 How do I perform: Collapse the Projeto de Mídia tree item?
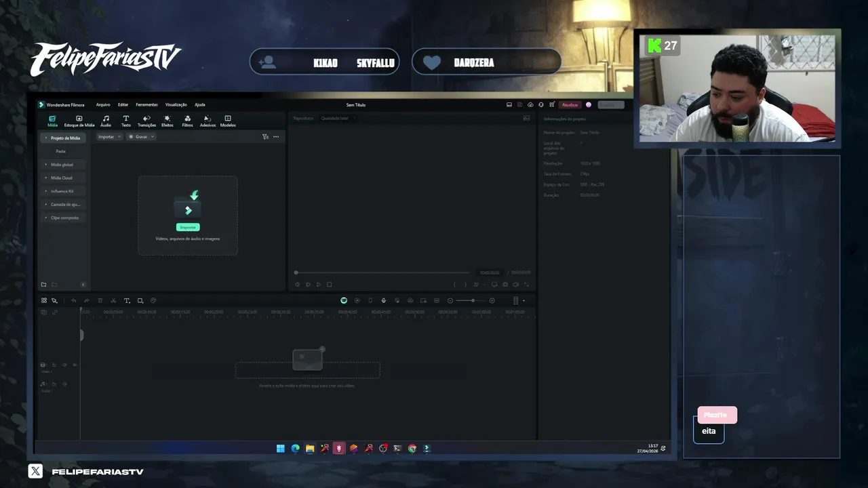tap(46, 138)
